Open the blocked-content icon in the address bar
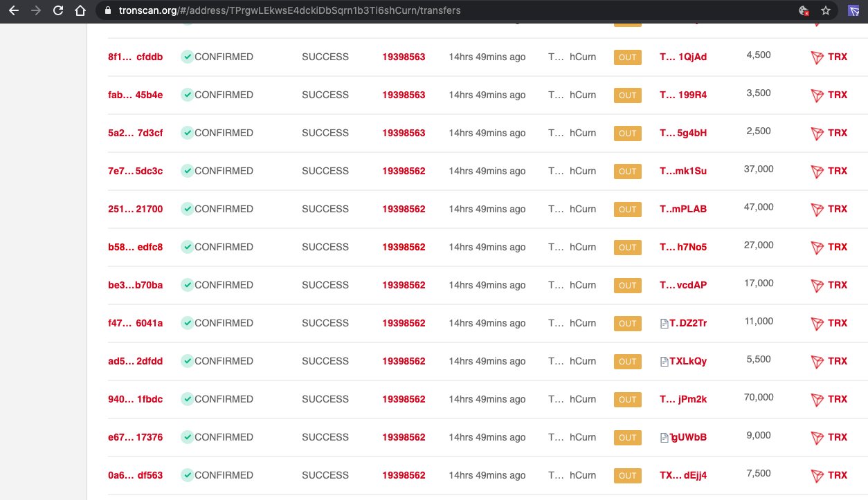The height and width of the screenshot is (500, 868). point(804,11)
